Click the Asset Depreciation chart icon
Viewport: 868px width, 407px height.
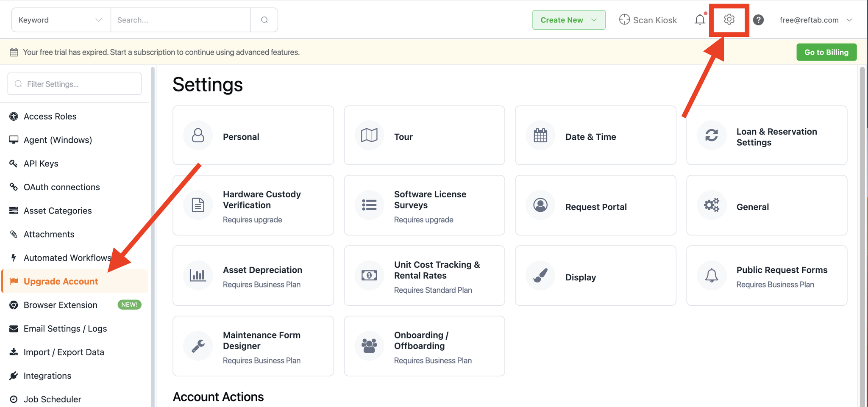pyautogui.click(x=198, y=276)
